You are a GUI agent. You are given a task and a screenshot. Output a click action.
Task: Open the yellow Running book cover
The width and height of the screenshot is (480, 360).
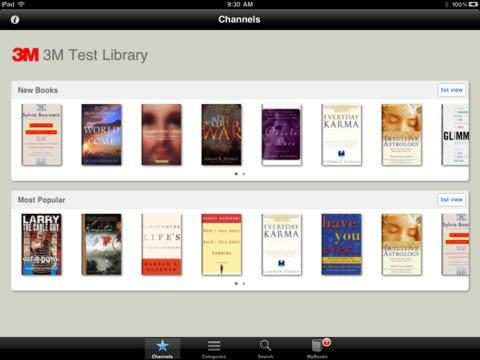point(222,244)
